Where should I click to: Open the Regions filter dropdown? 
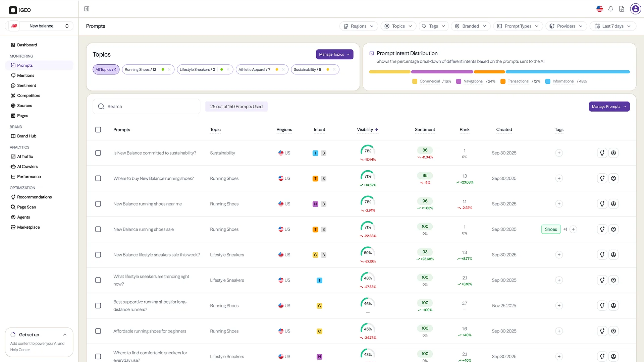[x=359, y=26]
